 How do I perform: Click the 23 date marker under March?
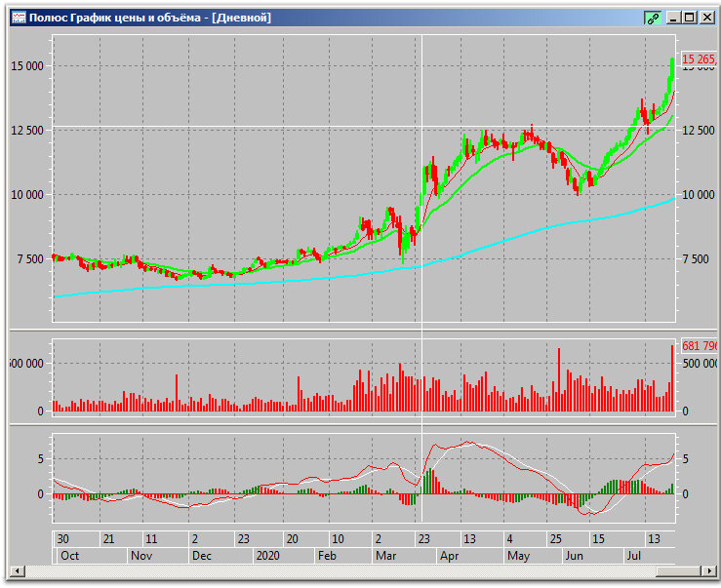tap(423, 539)
